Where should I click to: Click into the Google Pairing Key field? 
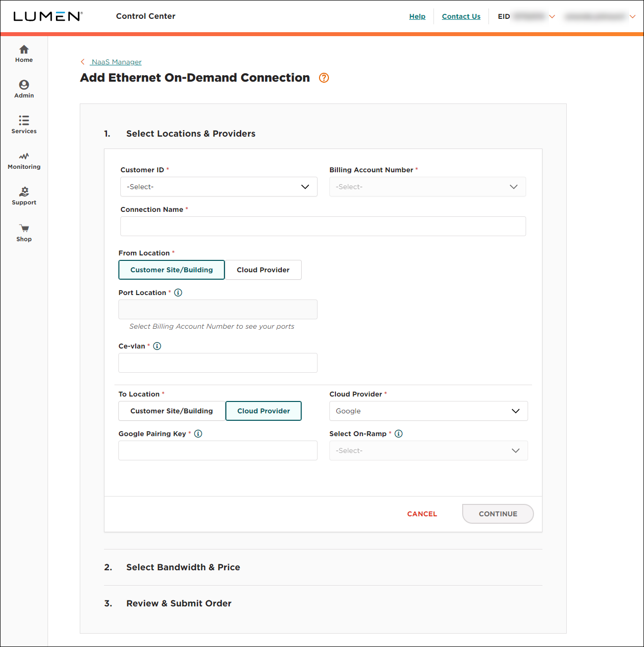(218, 450)
